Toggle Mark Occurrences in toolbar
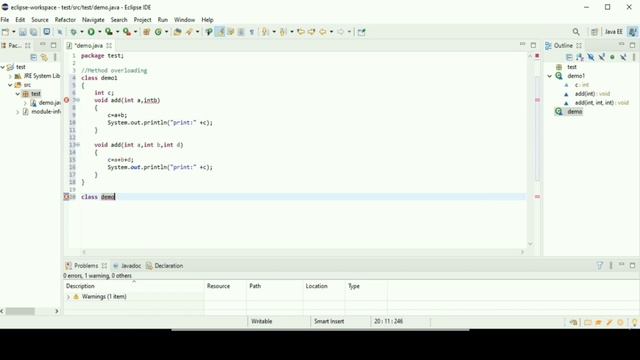The image size is (640, 360). point(220,32)
